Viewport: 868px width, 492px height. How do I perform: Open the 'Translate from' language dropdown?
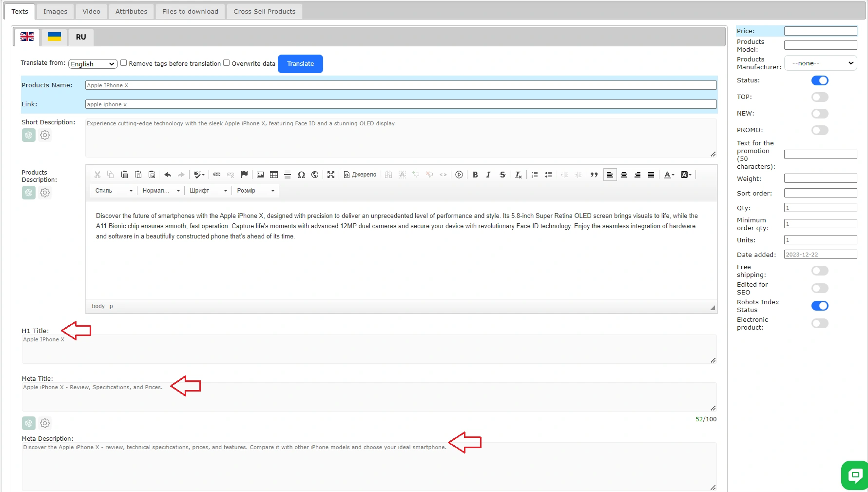93,64
